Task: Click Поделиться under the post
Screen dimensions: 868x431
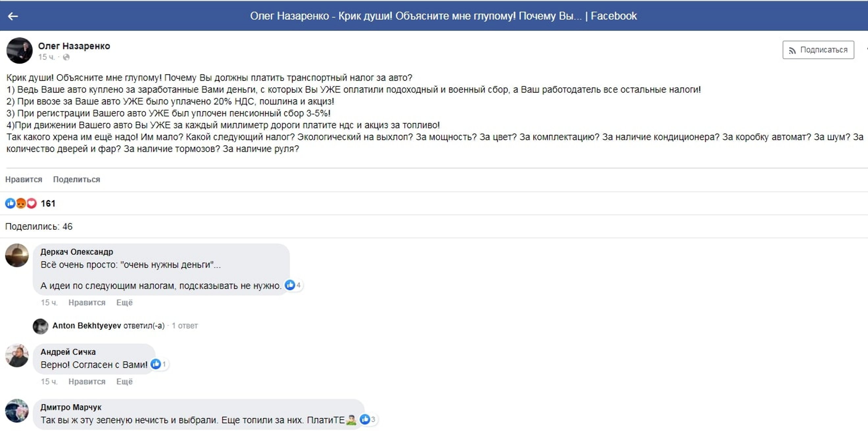Action: coord(77,179)
